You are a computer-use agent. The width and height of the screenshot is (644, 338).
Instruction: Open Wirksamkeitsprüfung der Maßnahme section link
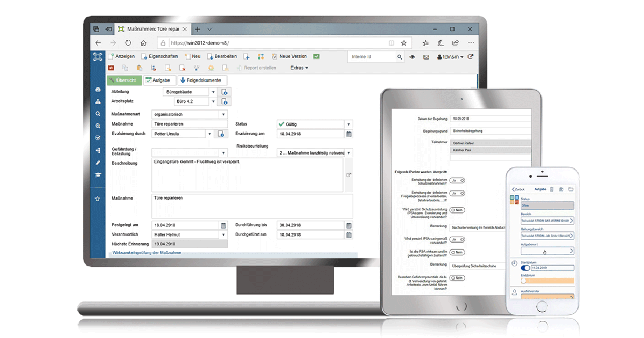tap(147, 252)
